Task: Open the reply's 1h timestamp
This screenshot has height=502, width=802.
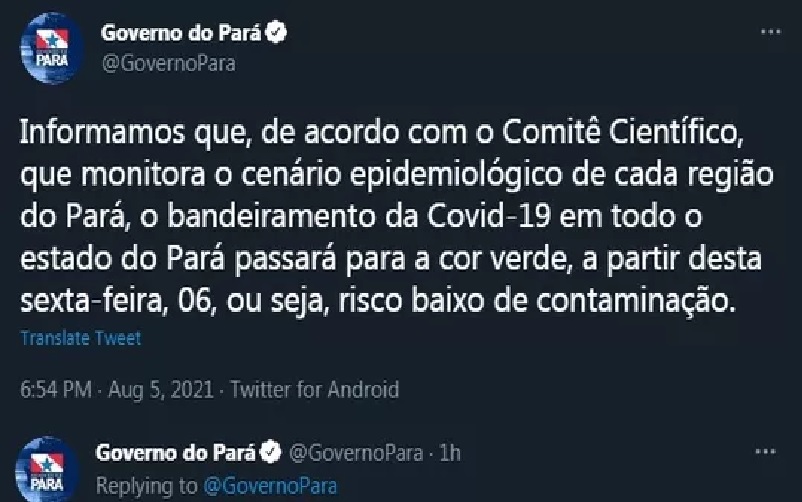Action: (x=450, y=453)
